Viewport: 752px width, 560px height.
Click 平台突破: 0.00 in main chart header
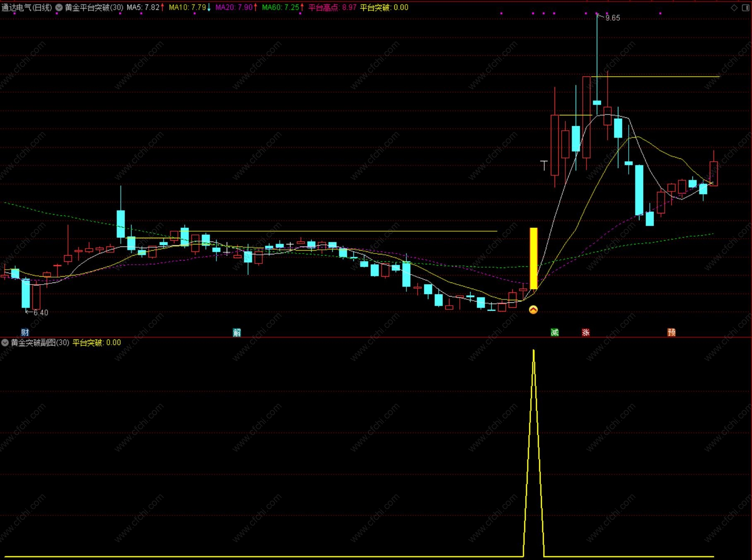pos(384,7)
